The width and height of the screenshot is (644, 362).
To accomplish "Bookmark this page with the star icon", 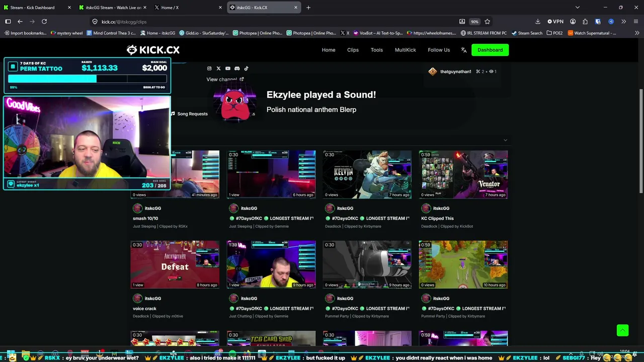I will tap(487, 22).
